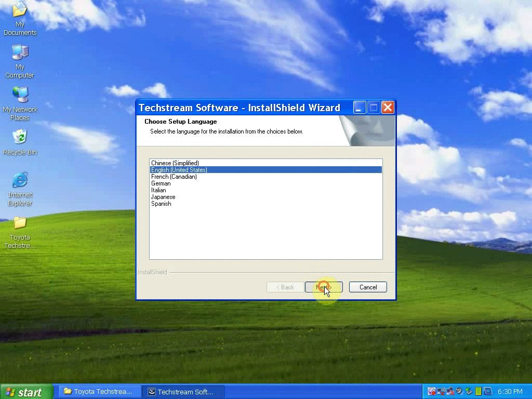Pick German as the setup language

click(x=265, y=183)
